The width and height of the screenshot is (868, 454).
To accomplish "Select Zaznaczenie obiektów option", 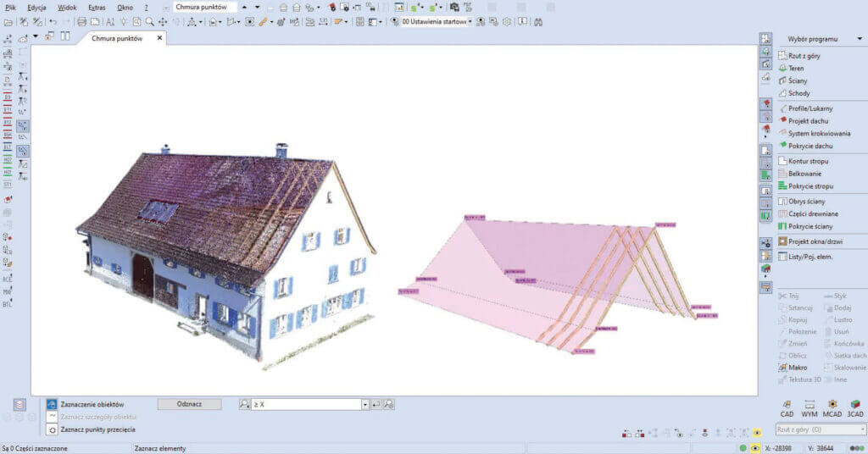I will click(86, 404).
